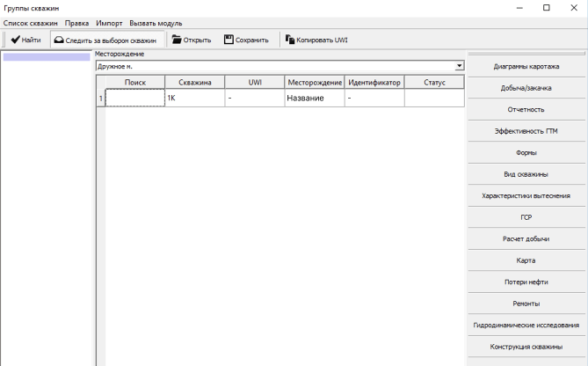Screen dimensions: 588x366
Task: Open the Импорт menu
Action: coord(109,22)
